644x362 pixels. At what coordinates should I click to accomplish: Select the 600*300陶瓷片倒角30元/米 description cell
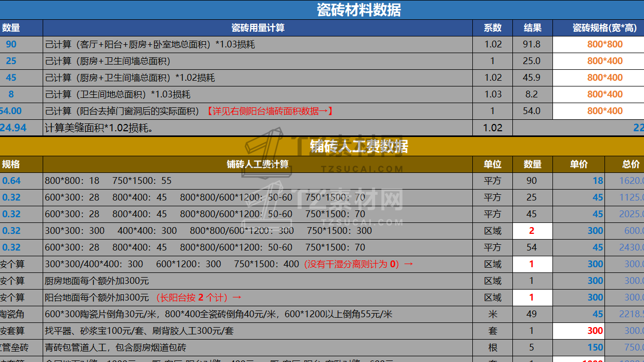[258, 314]
